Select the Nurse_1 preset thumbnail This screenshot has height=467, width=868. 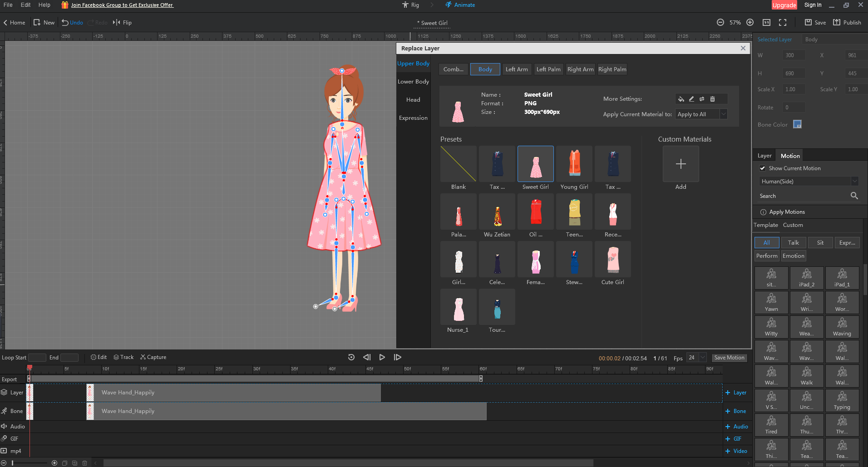click(459, 307)
